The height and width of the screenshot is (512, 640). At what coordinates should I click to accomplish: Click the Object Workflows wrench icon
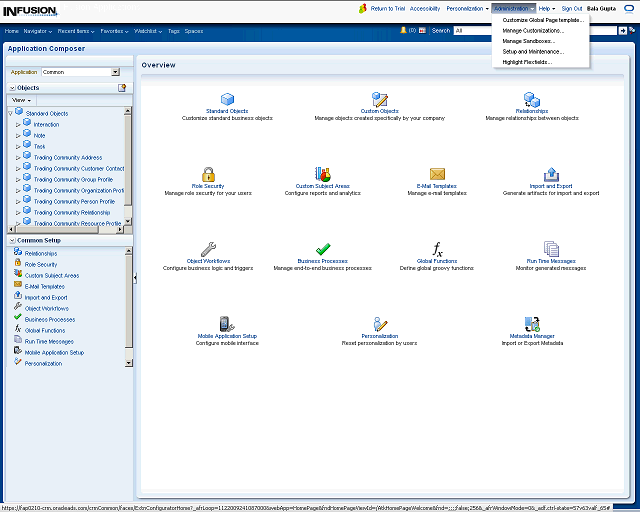pos(208,249)
